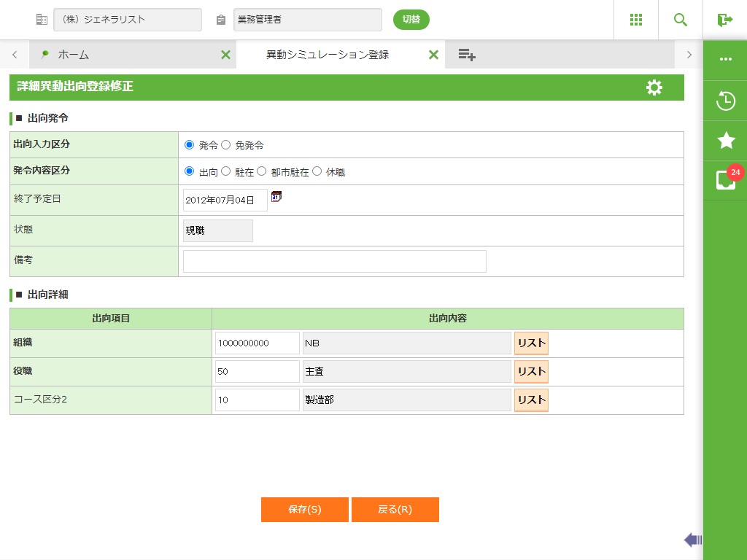Close the 異動シミュレーション登録 tab
This screenshot has width=747, height=560.
433,55
